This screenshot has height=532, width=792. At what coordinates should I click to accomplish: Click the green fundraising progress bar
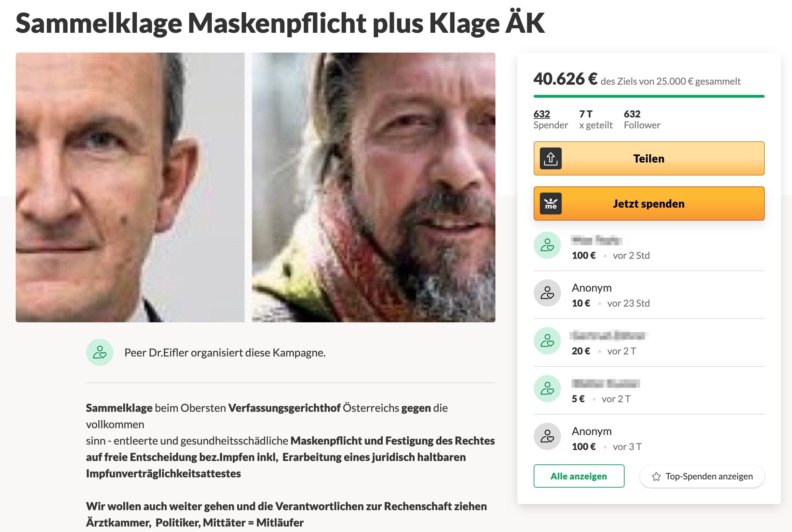(x=649, y=96)
